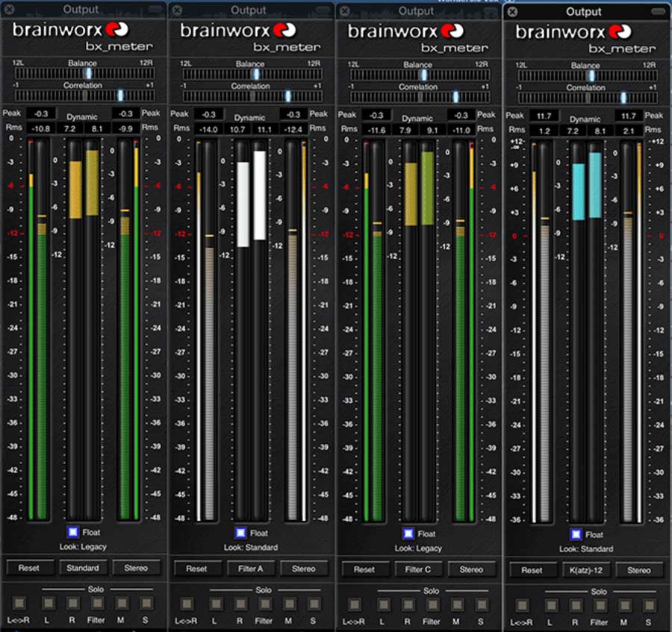Click 'Look: Standard' label in the K(atz)-12 window

point(586,549)
